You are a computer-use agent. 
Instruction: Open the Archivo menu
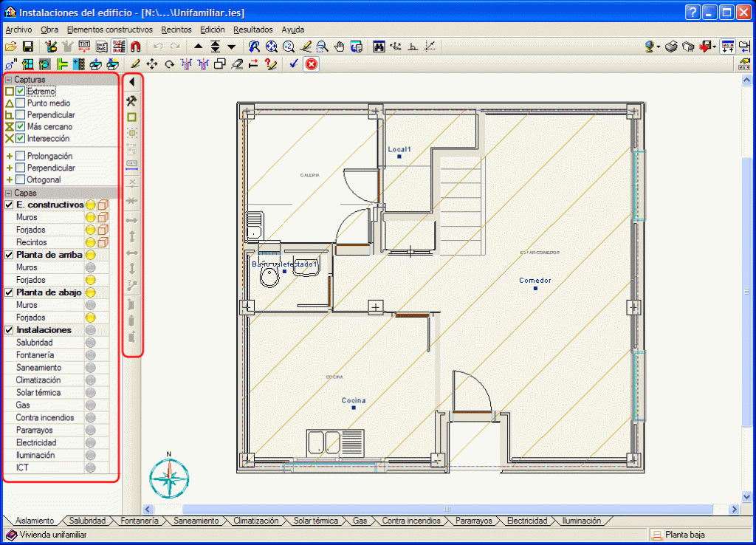coord(18,30)
